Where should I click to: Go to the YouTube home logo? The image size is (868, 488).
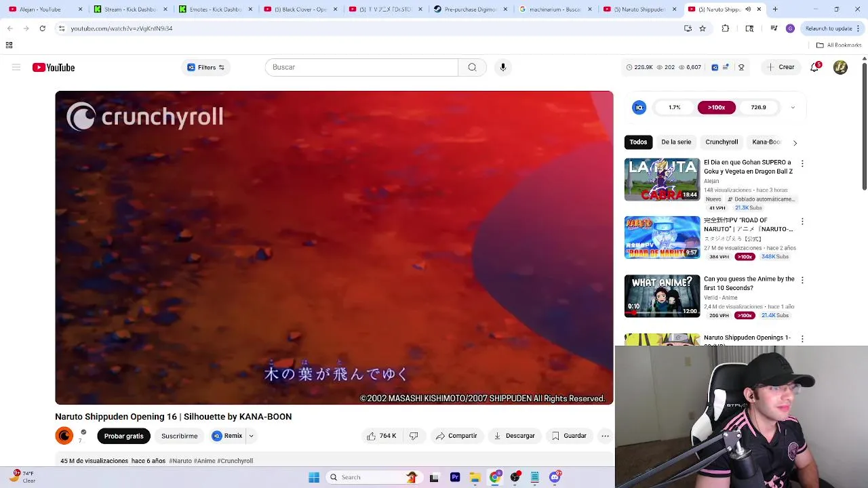tap(54, 67)
